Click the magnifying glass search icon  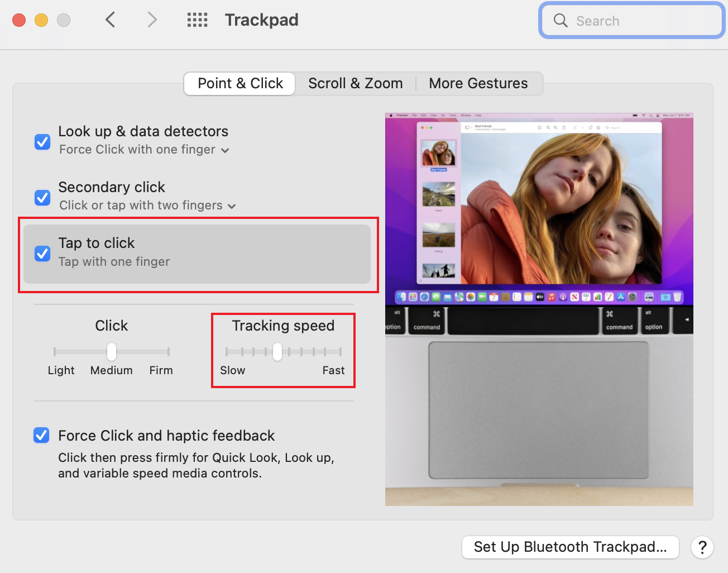tap(561, 20)
